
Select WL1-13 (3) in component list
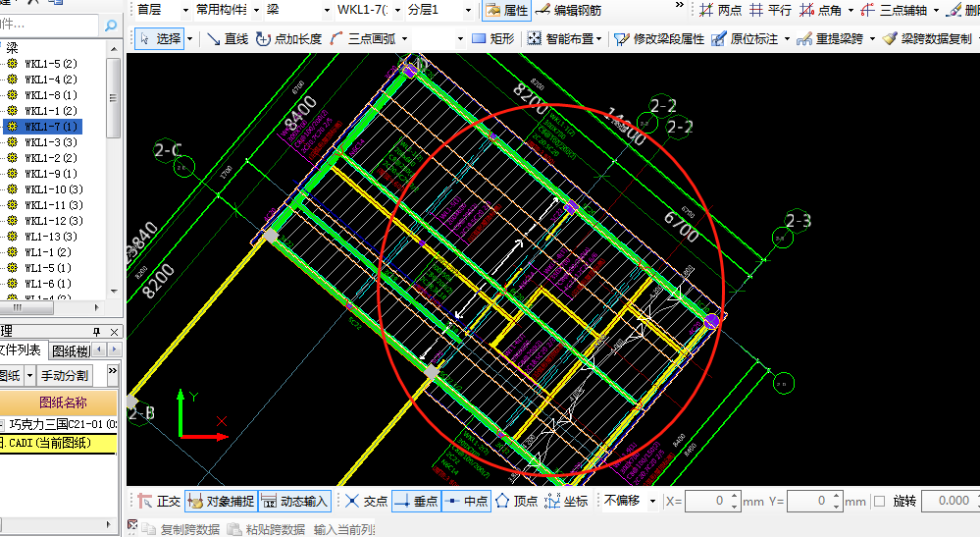click(51, 237)
